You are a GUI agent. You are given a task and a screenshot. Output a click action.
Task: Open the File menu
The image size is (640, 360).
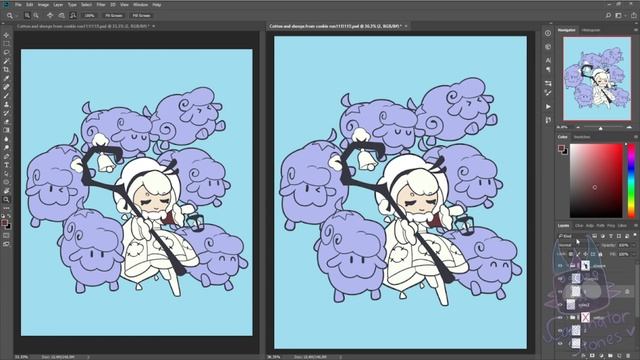coord(18,4)
